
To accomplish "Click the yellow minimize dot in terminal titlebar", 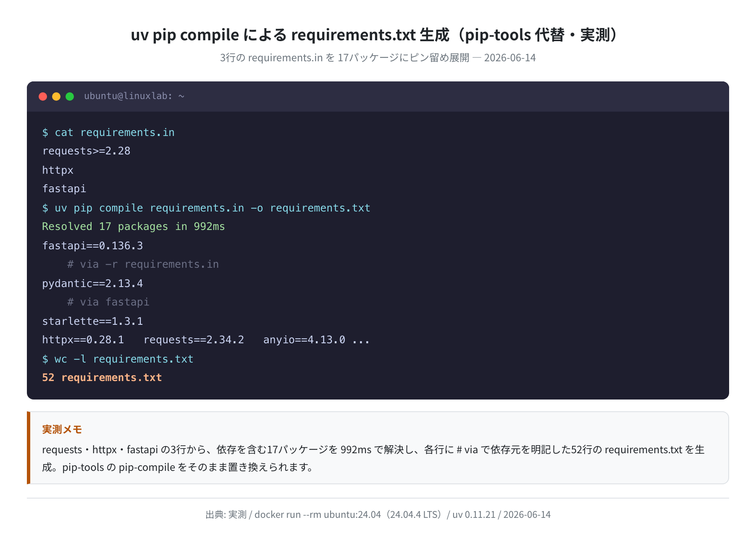I will [56, 97].
